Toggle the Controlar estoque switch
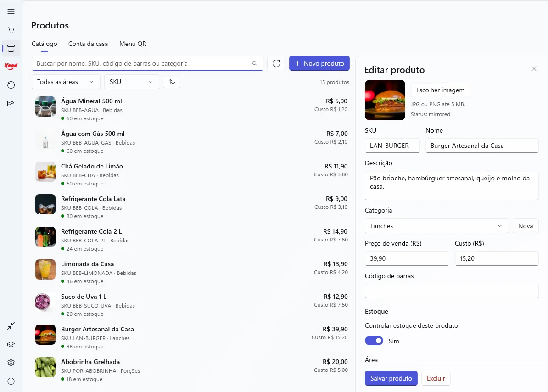This screenshot has width=548, height=392. pos(374,341)
